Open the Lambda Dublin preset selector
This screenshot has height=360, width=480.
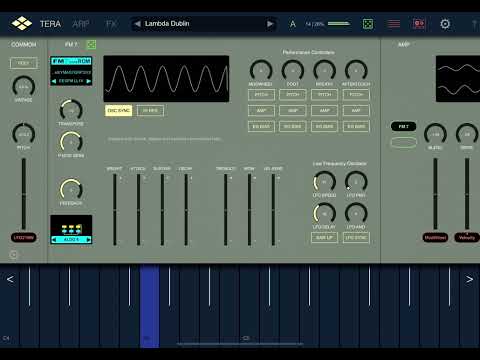[203, 24]
